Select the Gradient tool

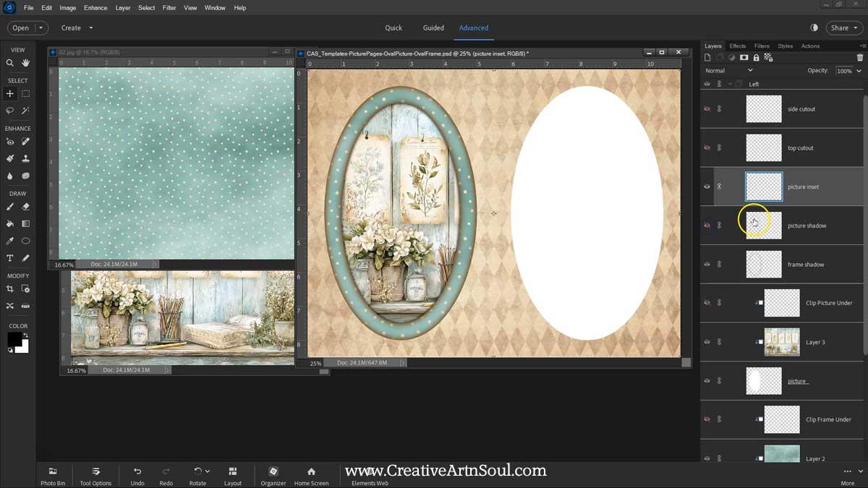pyautogui.click(x=26, y=223)
